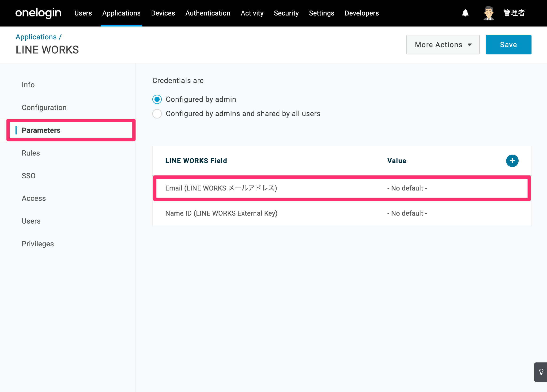Select Configured by admin radio option
This screenshot has height=392, width=547.
tap(157, 99)
